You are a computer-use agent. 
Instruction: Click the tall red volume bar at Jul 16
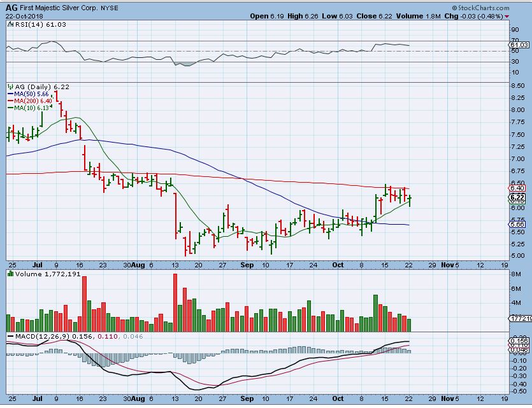click(x=85, y=304)
